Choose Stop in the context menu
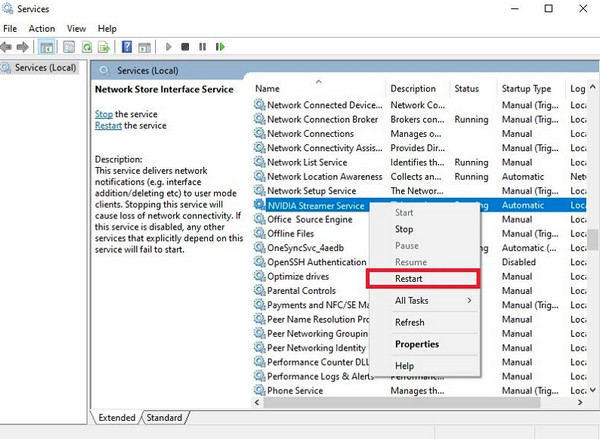The height and width of the screenshot is (439, 600). pos(424,229)
